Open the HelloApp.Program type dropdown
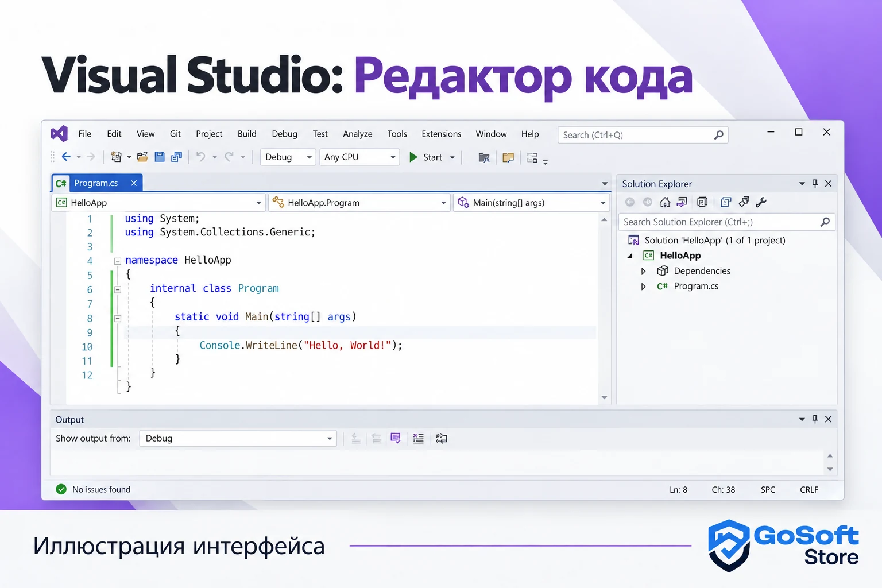The width and height of the screenshot is (882, 588). [x=359, y=203]
